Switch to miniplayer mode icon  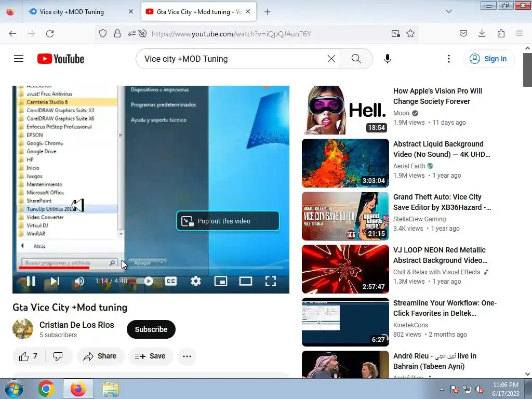[x=221, y=281]
